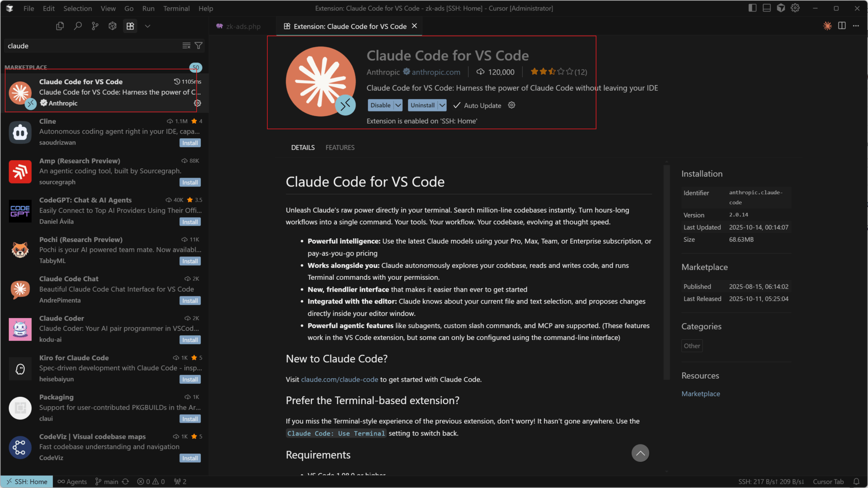Visit the claude.com/claude-code link
The height and width of the screenshot is (488, 868).
click(x=339, y=379)
